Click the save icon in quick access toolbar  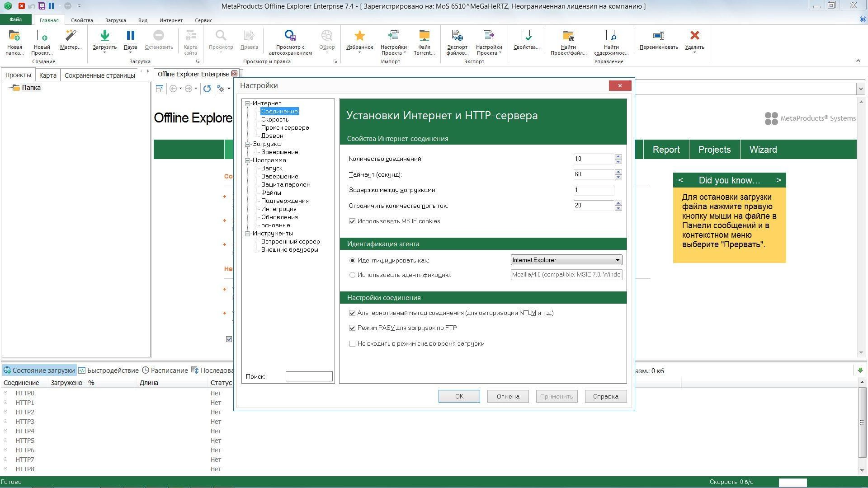pos(42,6)
